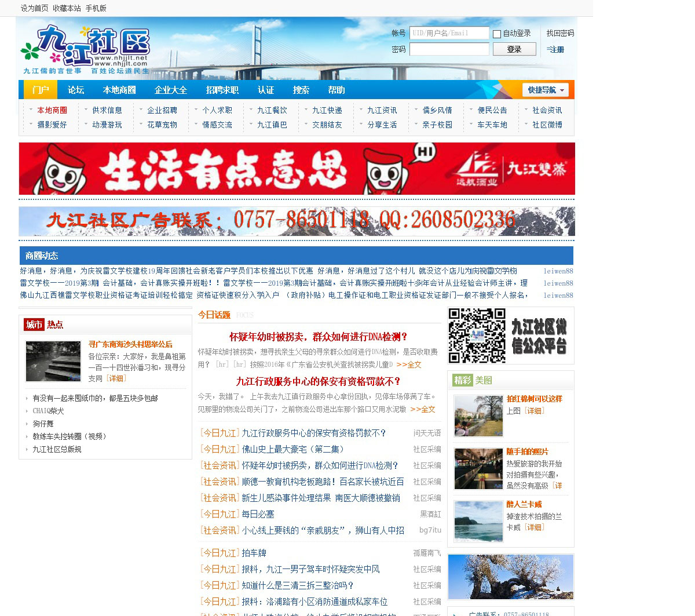
Task: Click 手机版 in the top bar
Action: coord(96,8)
